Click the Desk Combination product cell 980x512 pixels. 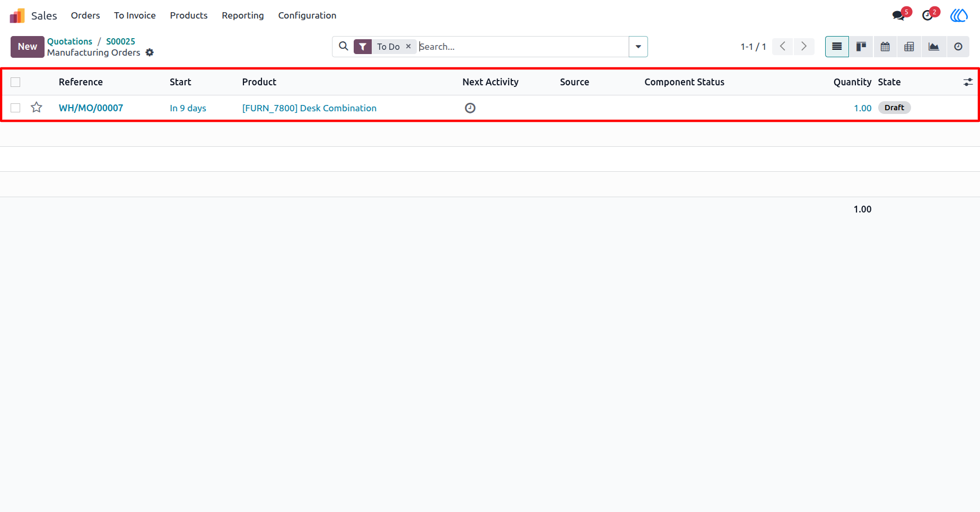pyautogui.click(x=309, y=108)
